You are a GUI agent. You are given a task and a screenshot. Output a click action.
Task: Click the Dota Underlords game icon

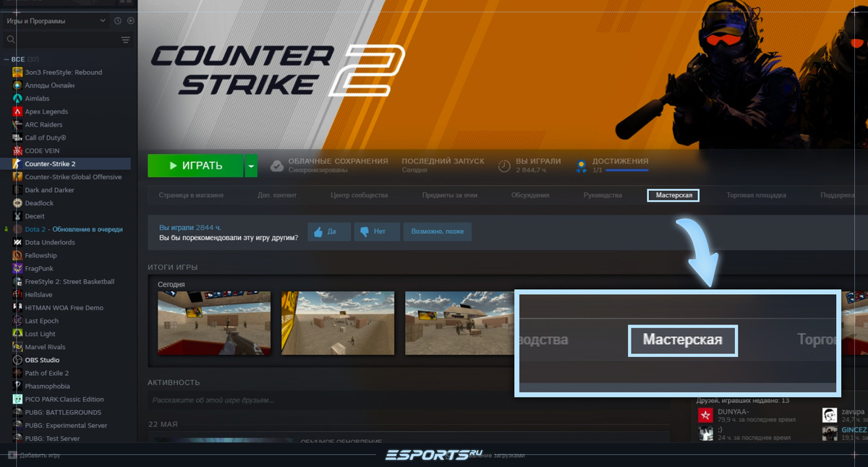[x=18, y=242]
